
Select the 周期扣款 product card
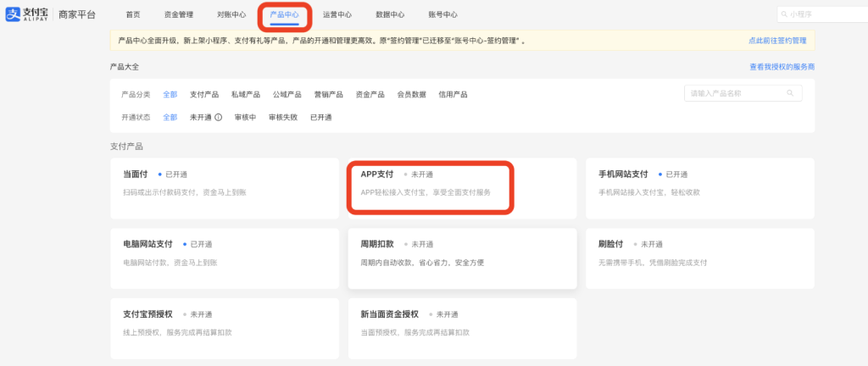click(462, 252)
